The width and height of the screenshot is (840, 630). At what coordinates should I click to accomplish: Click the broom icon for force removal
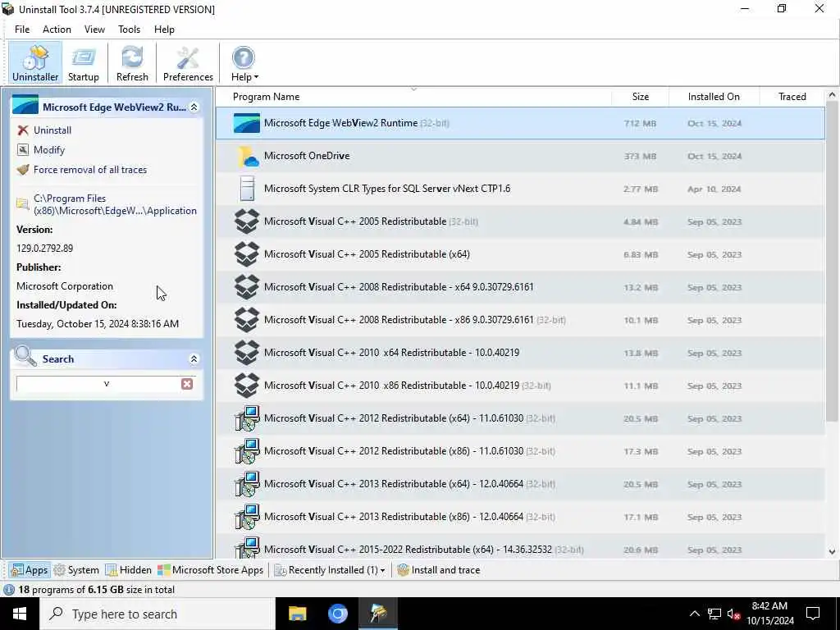coord(22,170)
